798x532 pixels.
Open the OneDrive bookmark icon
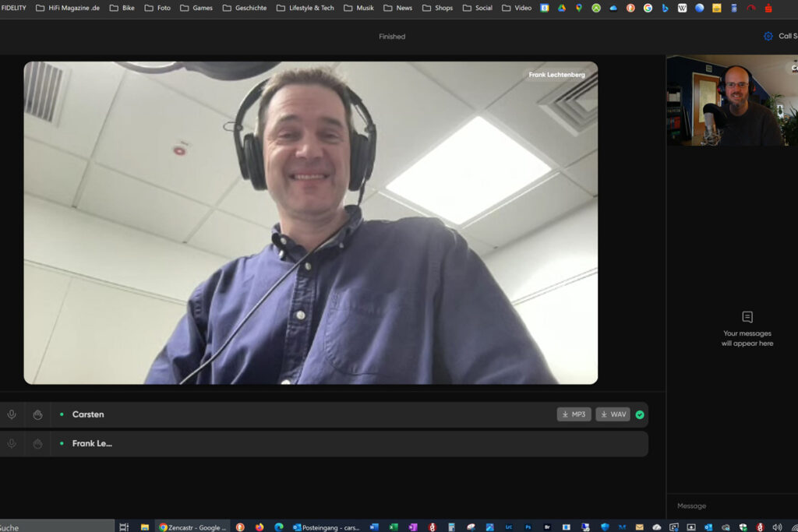(x=613, y=8)
